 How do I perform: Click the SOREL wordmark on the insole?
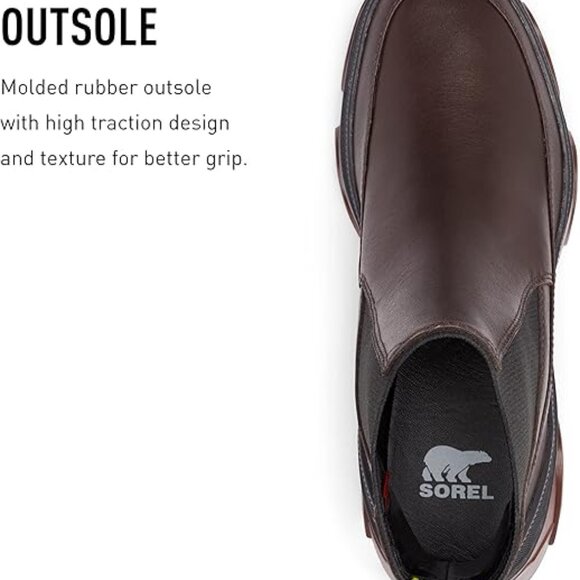[x=456, y=492]
